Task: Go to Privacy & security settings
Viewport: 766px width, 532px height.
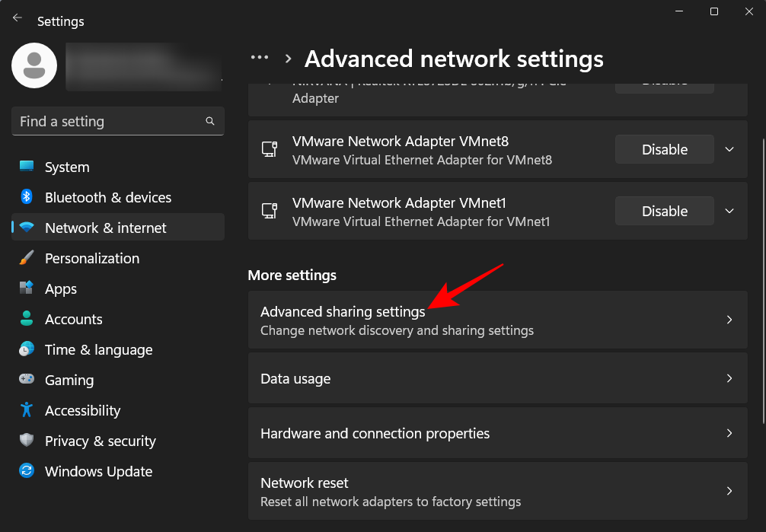Action: pyautogui.click(x=101, y=441)
